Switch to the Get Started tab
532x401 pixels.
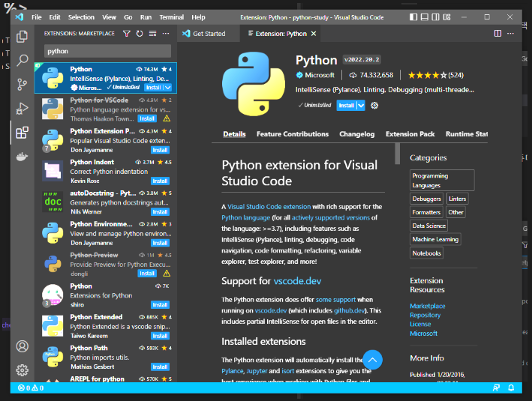209,34
